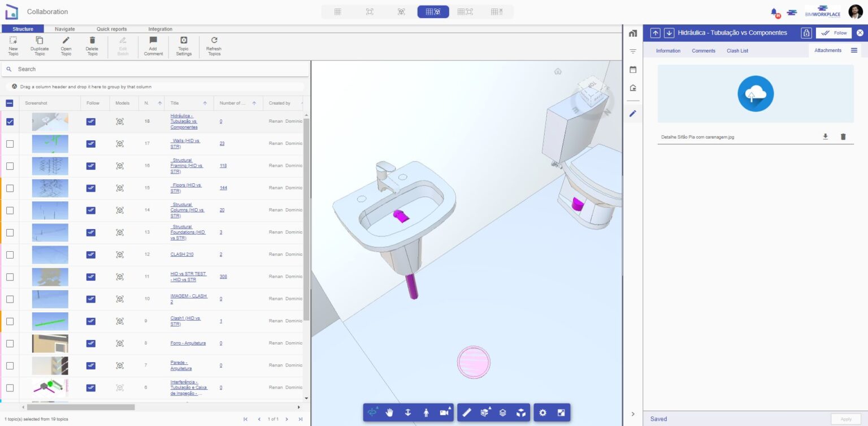Activate the Walk (person) navigation mode
Screen dimensions: 868x426
(x=426, y=412)
